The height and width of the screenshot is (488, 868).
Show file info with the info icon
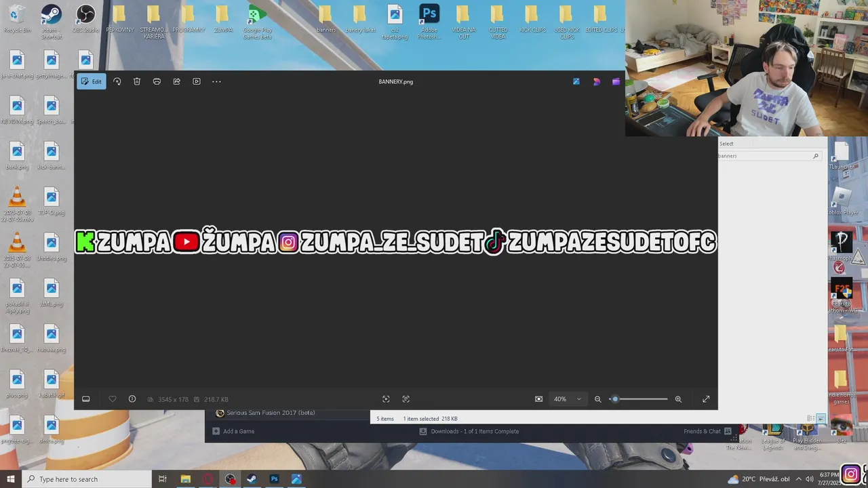(x=132, y=399)
